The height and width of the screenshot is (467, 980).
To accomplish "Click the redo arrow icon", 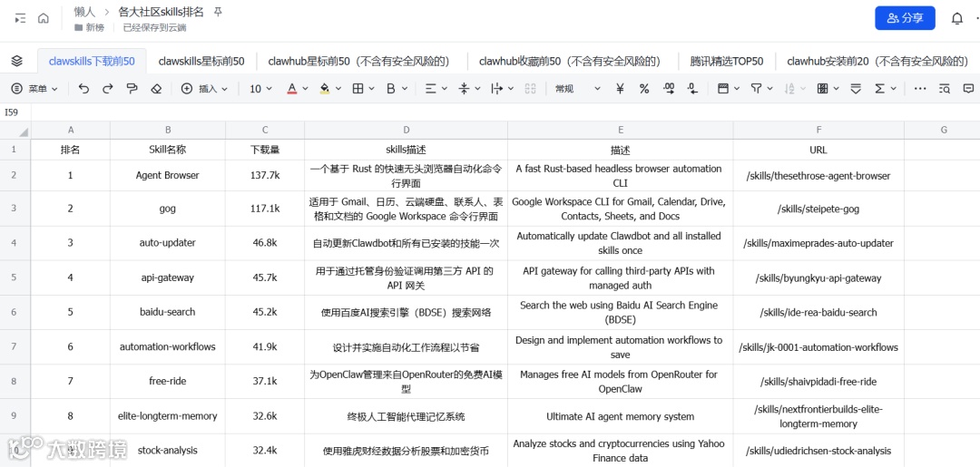I will click(x=107, y=89).
